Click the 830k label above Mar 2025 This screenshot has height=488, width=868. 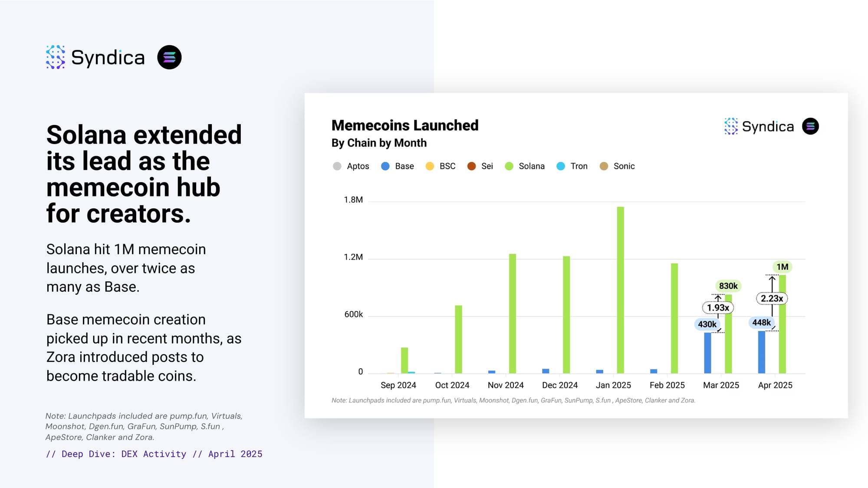(728, 286)
